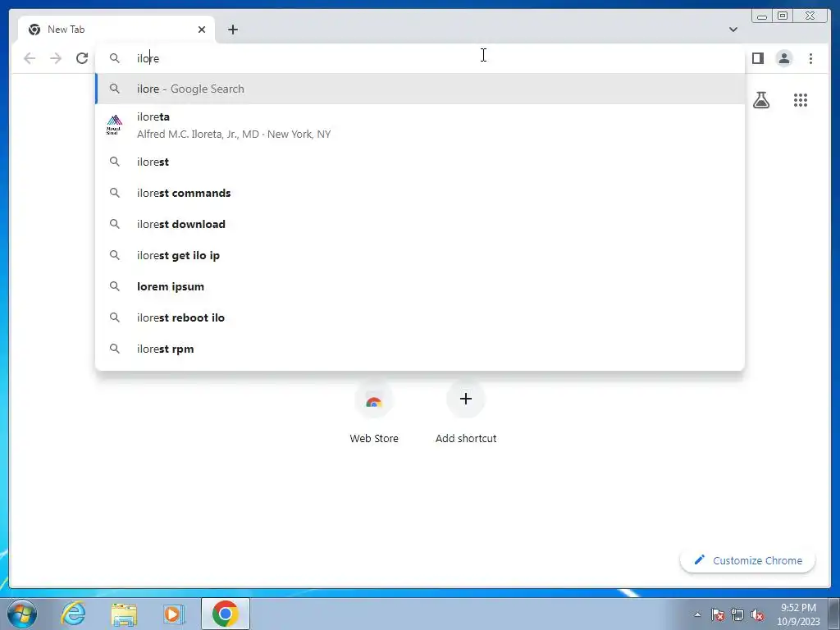Open Windows Media Player from the taskbar

point(174,614)
